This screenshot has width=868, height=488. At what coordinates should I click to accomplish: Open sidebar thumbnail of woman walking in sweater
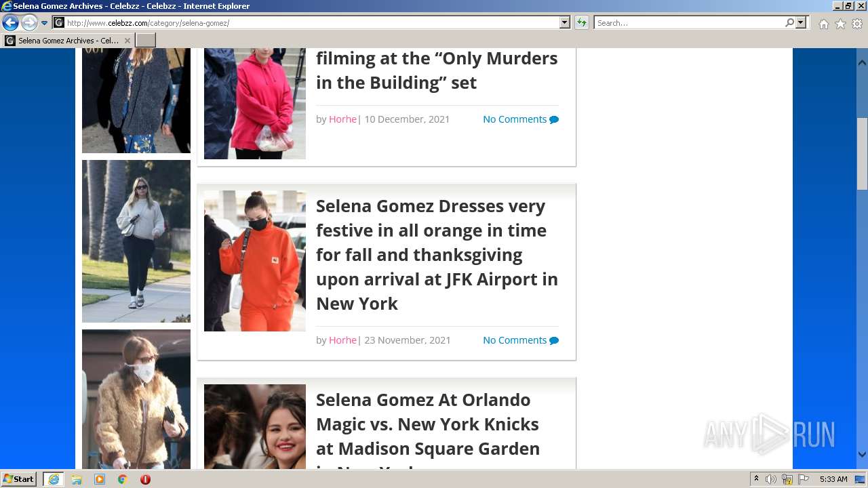(136, 241)
